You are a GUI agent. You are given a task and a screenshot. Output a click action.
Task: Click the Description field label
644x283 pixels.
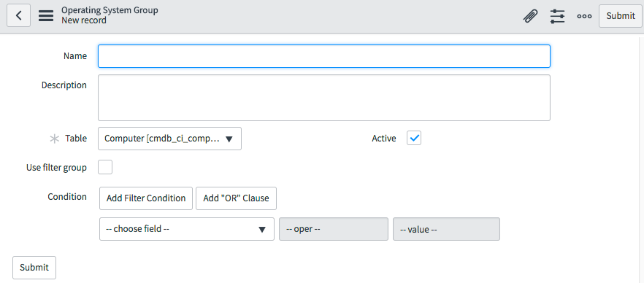tap(64, 85)
